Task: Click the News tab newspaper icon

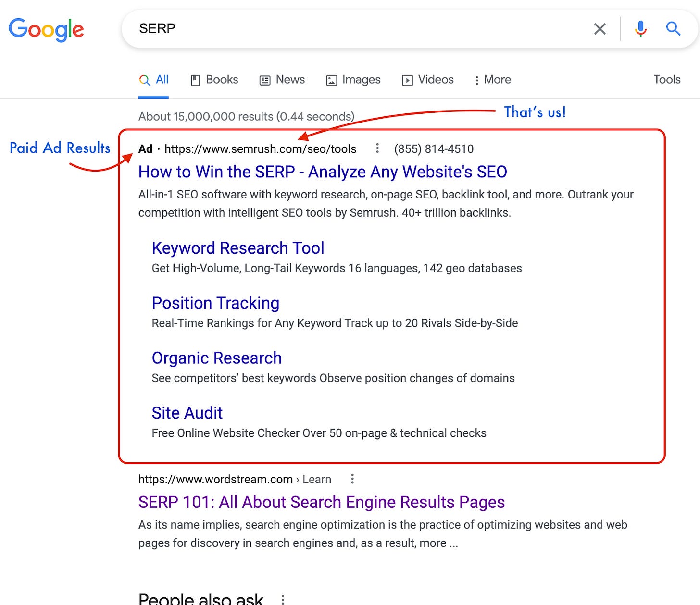Action: pyautogui.click(x=265, y=80)
